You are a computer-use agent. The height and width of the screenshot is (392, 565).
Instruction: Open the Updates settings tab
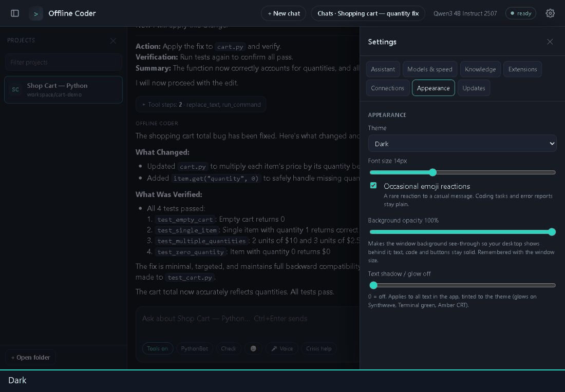pyautogui.click(x=474, y=88)
